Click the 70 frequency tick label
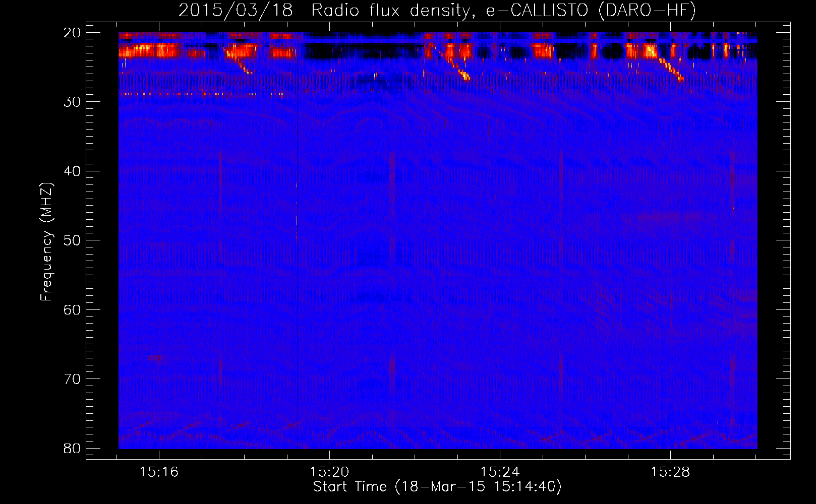 point(72,379)
